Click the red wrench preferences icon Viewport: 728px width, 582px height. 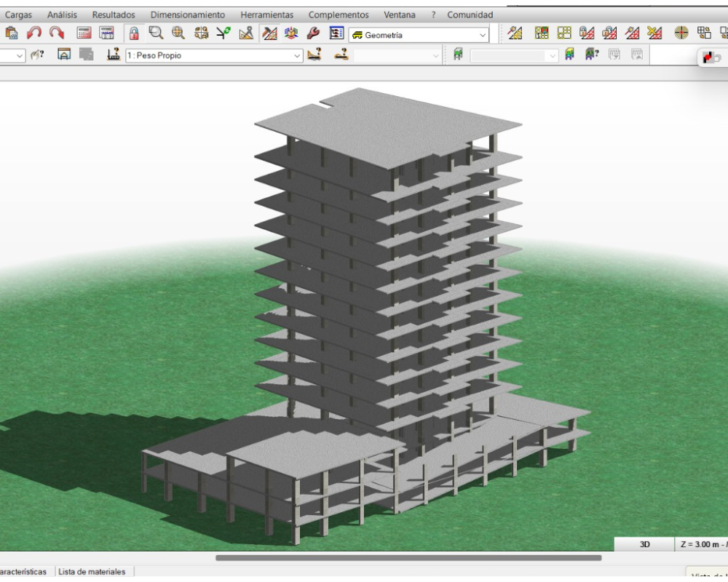point(314,33)
